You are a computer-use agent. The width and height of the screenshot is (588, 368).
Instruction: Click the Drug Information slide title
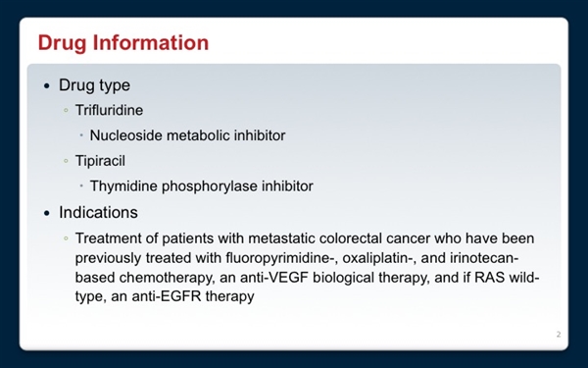123,42
